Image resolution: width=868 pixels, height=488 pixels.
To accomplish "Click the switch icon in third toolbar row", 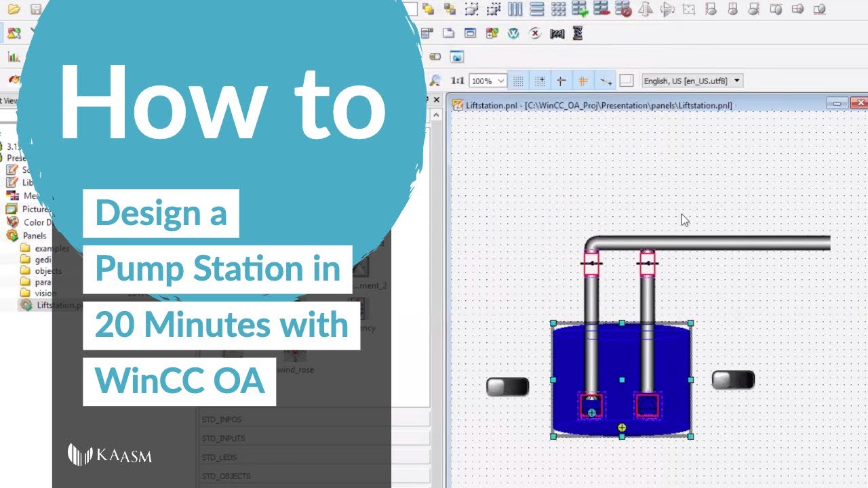I will tap(435, 56).
